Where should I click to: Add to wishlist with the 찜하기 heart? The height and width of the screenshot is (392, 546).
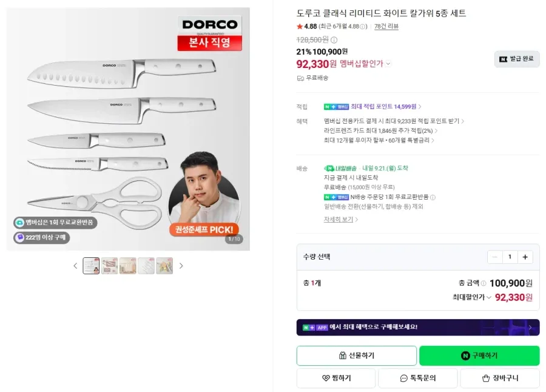pyautogui.click(x=336, y=378)
